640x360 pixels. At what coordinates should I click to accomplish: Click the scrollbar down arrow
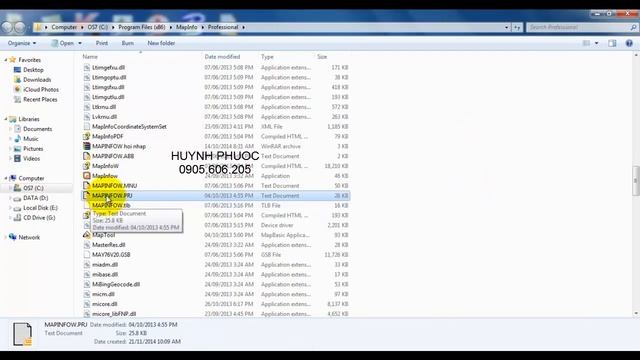click(636, 313)
